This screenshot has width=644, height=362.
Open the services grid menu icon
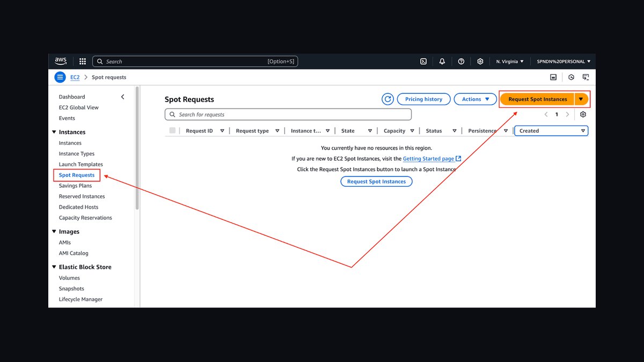pos(83,62)
